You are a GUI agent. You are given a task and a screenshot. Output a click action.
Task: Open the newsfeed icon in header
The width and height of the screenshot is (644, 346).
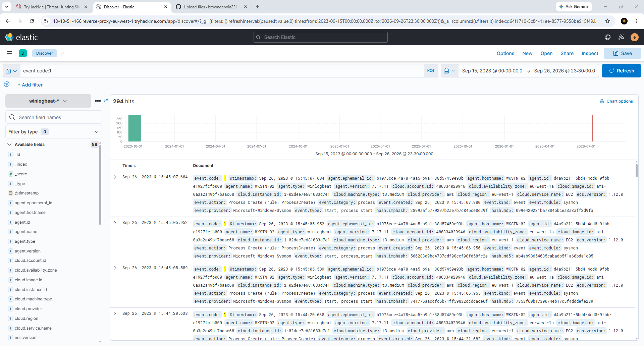click(x=621, y=37)
